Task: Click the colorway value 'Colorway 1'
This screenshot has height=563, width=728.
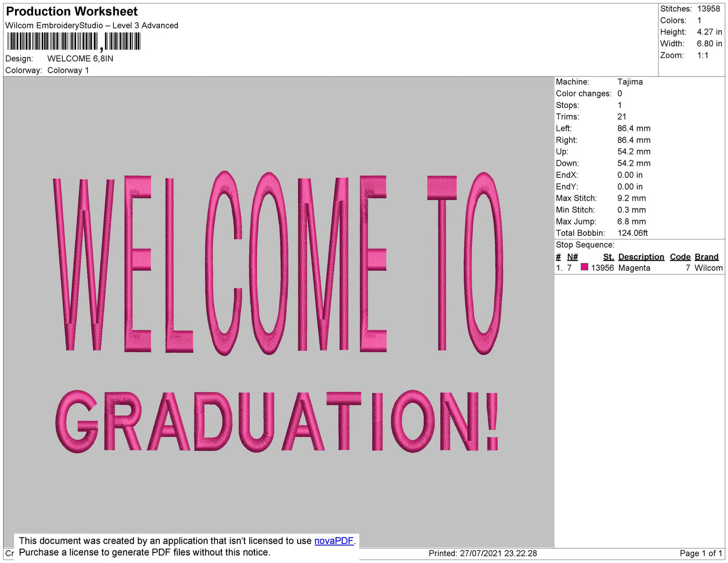Action: tap(68, 70)
